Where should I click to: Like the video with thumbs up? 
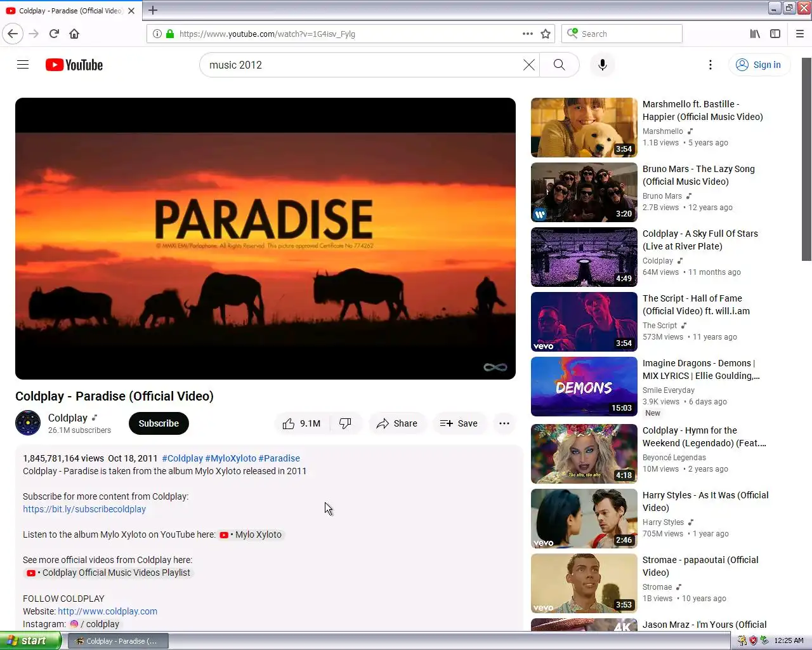click(x=302, y=423)
